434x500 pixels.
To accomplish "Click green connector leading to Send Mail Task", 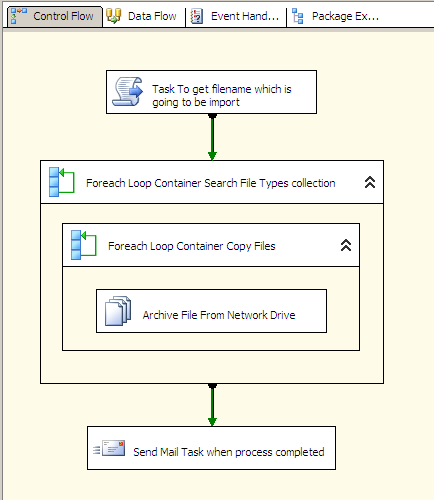I will click(x=212, y=405).
